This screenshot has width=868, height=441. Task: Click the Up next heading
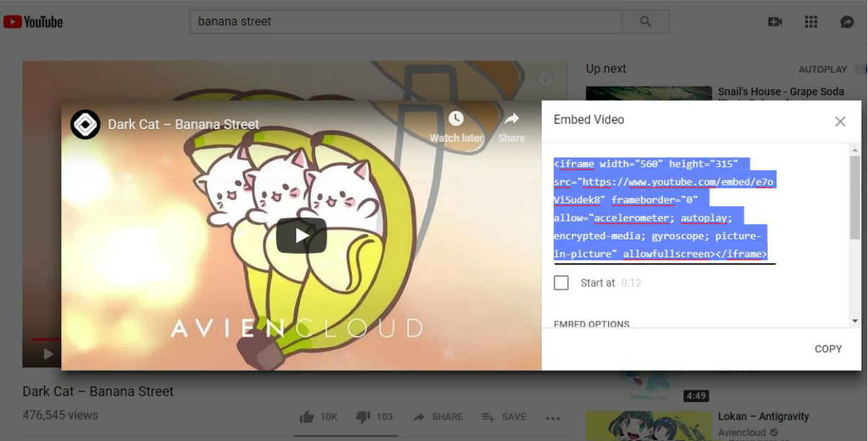point(606,68)
